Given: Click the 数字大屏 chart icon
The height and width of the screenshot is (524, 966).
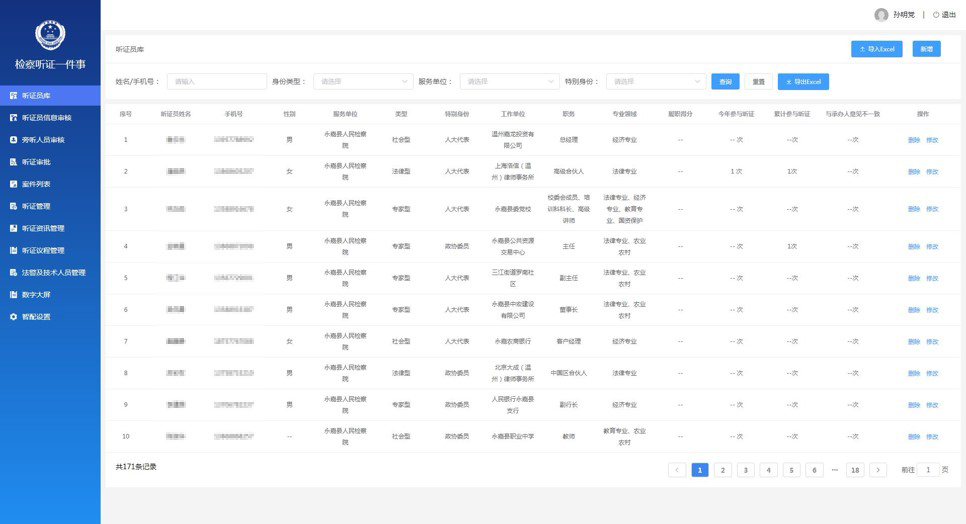Looking at the screenshot, I should point(13,295).
